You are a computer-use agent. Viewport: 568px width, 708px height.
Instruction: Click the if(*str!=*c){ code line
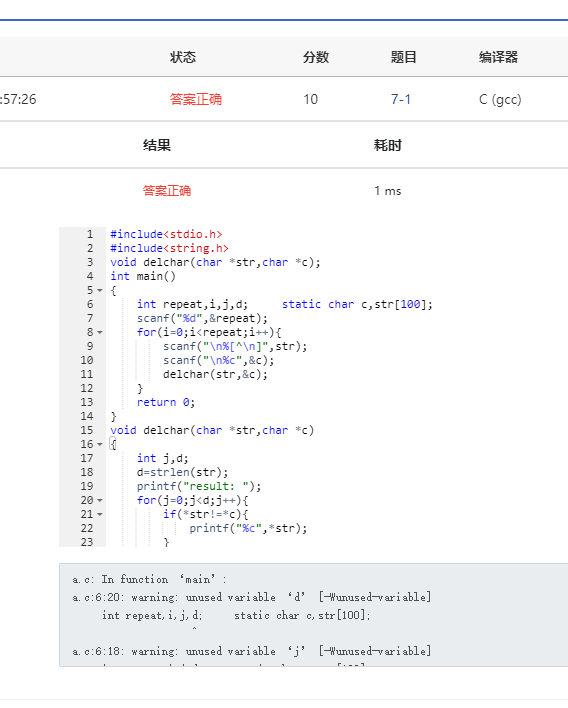[205, 514]
